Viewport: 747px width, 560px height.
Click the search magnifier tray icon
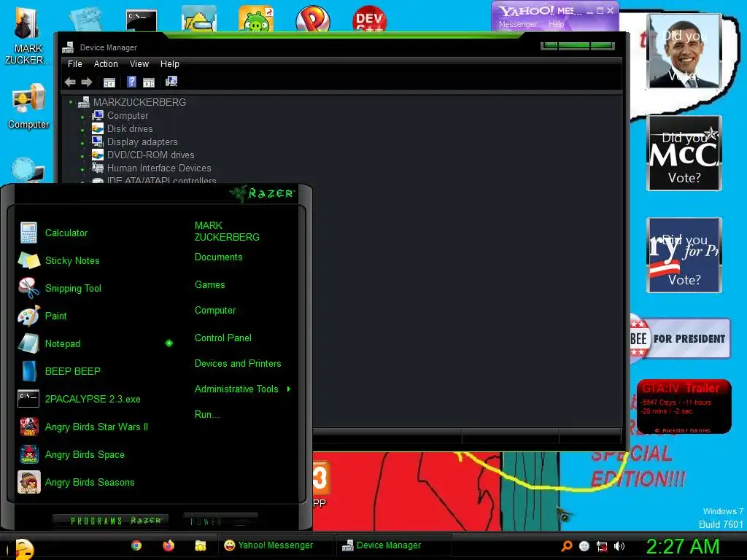coord(566,546)
